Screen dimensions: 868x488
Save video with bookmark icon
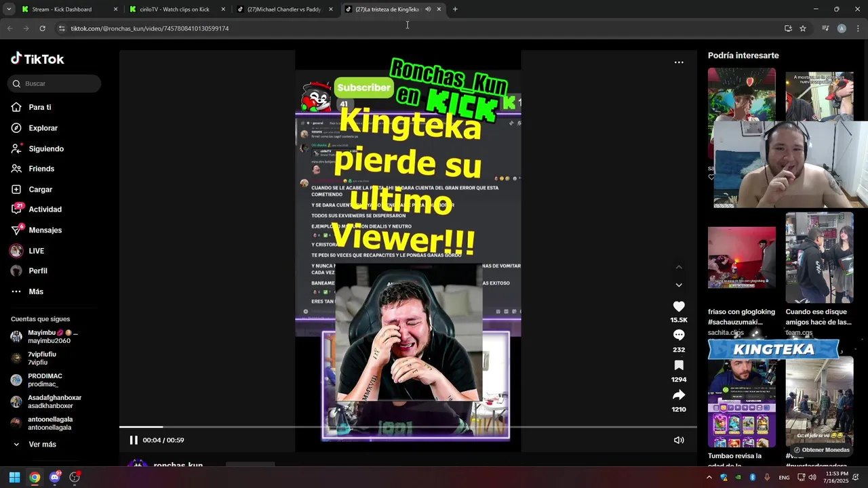coord(679,365)
